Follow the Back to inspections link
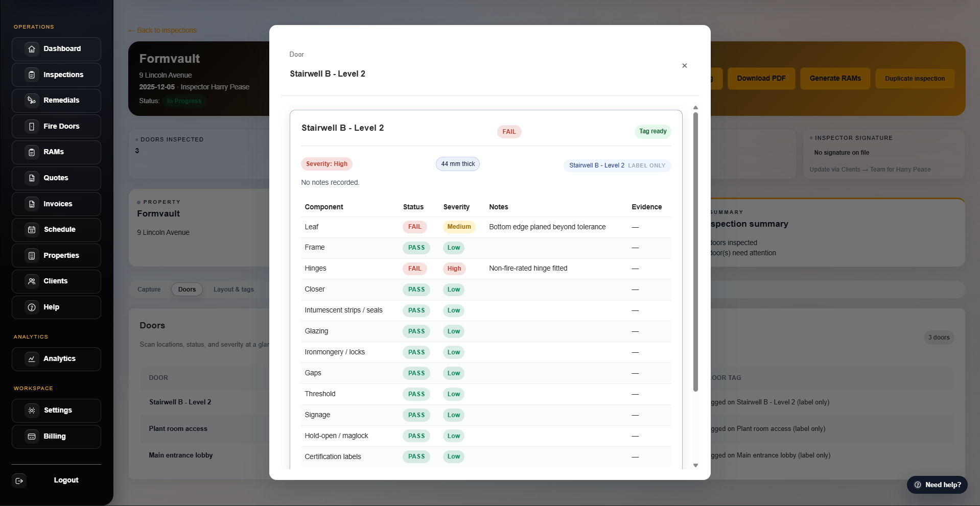 click(162, 31)
